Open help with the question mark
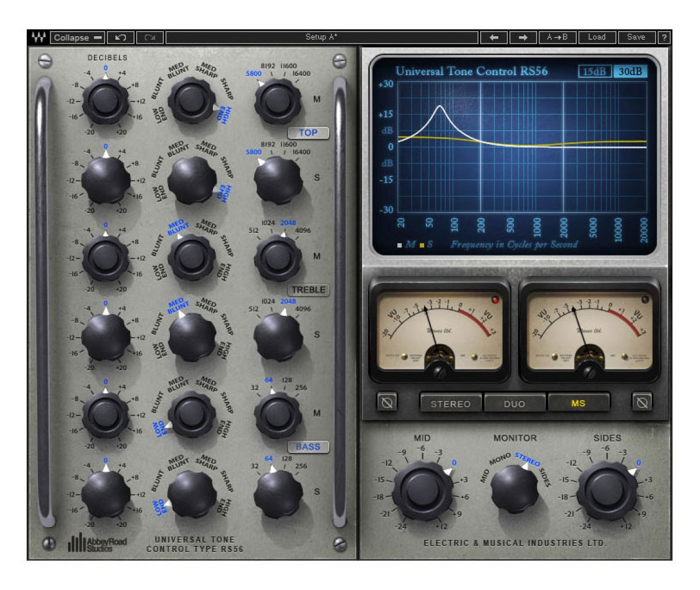The height and width of the screenshot is (590, 700). pos(664,37)
